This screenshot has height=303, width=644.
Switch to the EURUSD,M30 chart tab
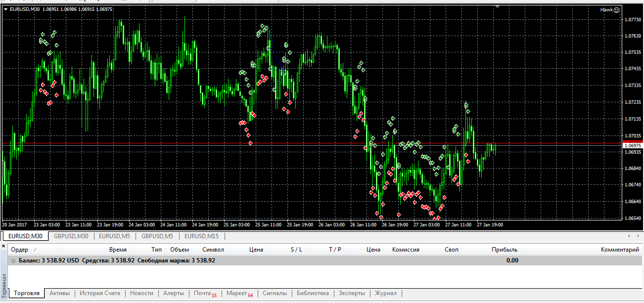[25, 236]
